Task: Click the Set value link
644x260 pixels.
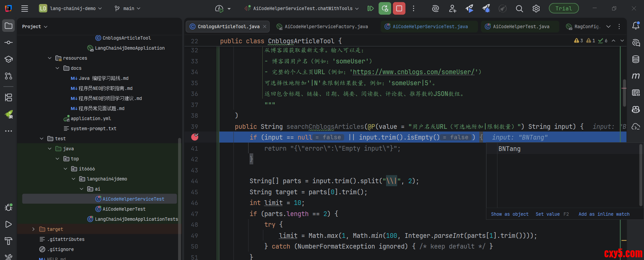Action: [547, 214]
